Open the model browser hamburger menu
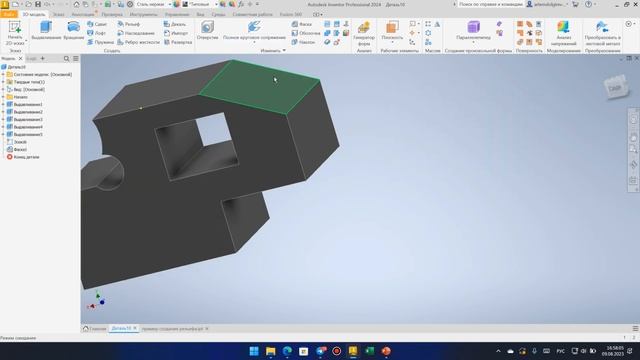This screenshot has width=640, height=360. point(76,59)
